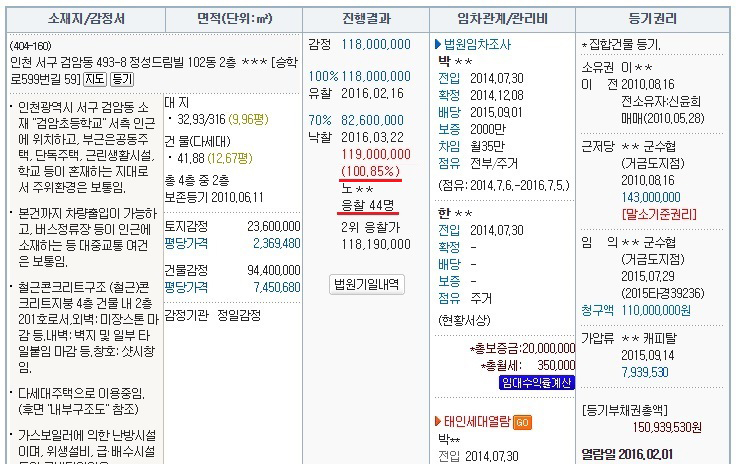Screen dimensions: 738x464
Task: Click the 토지감정 value 23,600,000
Action: coord(273,226)
